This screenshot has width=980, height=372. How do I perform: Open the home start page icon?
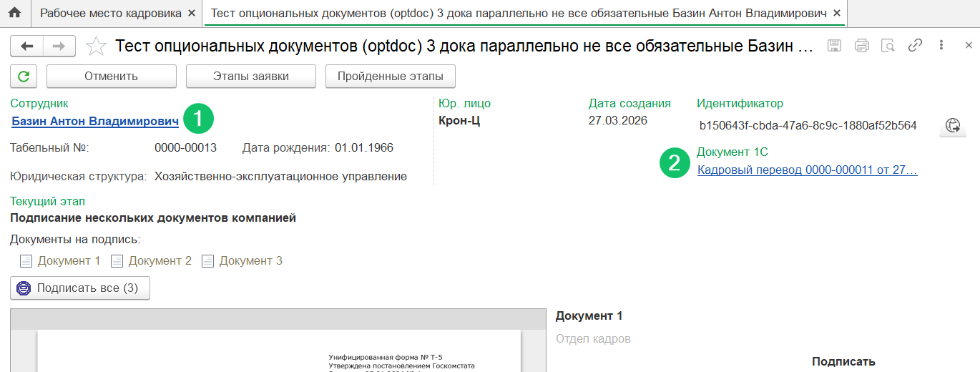point(14,13)
